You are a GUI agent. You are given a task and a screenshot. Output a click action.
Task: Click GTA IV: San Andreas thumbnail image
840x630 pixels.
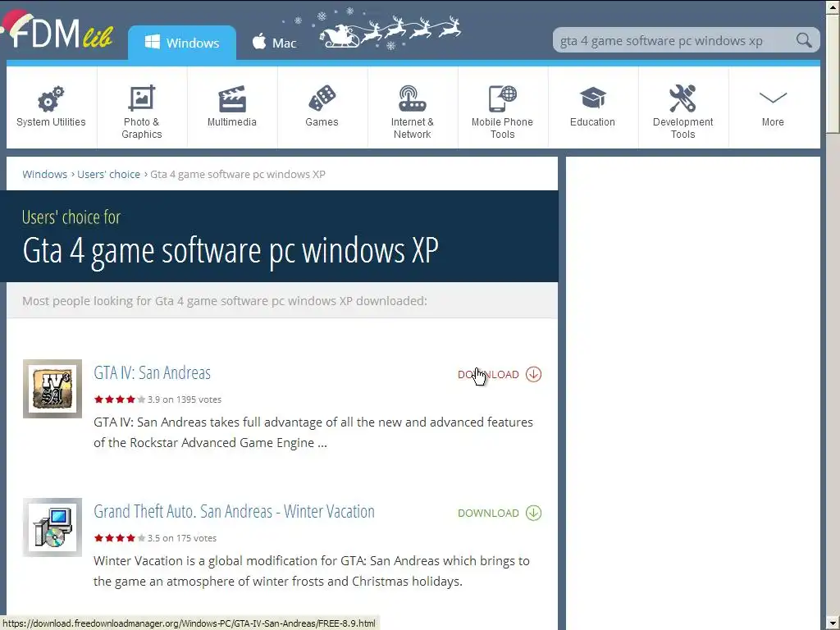tap(52, 388)
